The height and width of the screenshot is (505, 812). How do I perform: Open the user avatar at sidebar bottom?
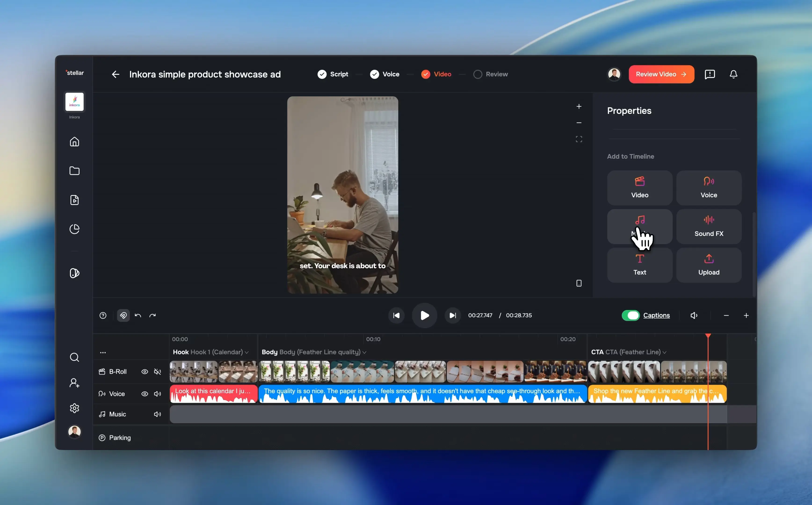tap(74, 432)
